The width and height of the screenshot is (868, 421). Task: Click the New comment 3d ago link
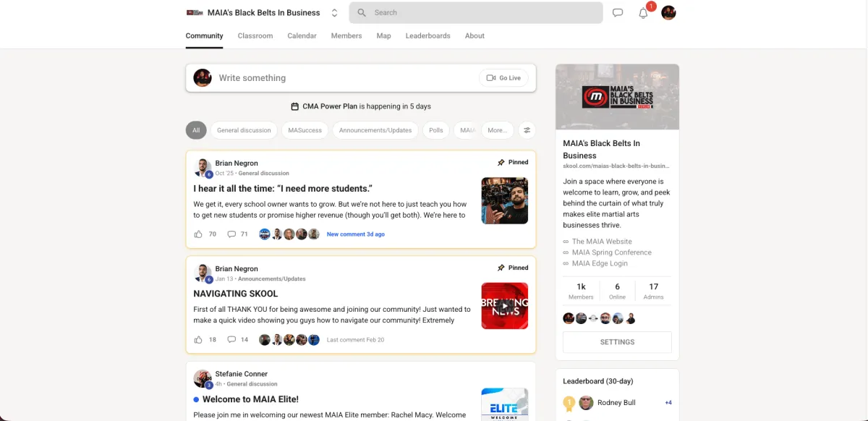[356, 234]
